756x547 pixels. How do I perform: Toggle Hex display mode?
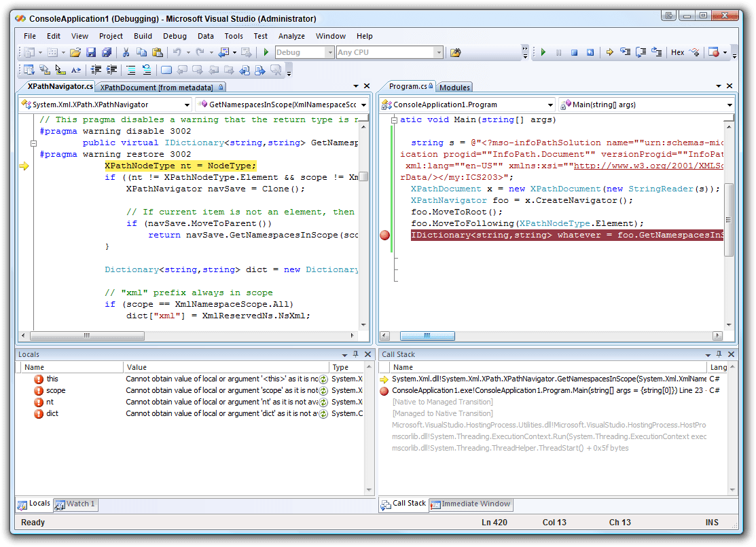[x=677, y=52]
